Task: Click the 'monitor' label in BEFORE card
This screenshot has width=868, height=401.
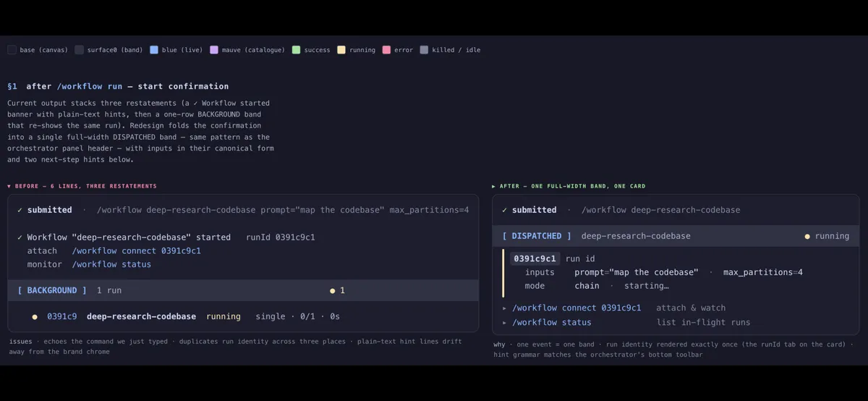Action: point(45,264)
